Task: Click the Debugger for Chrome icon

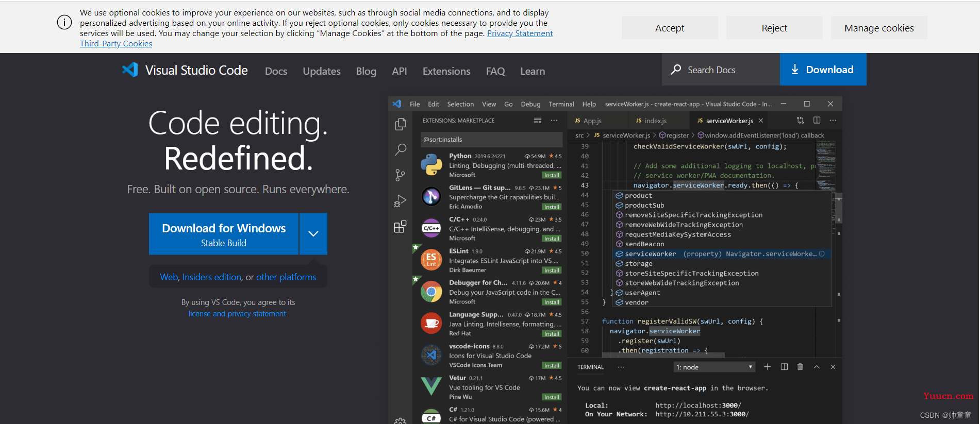Action: [431, 292]
